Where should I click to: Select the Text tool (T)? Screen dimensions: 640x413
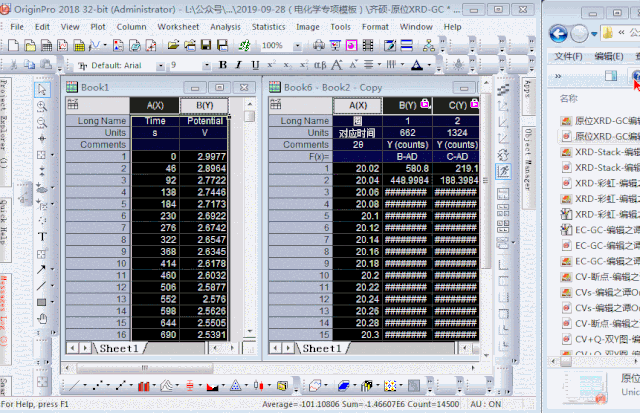tap(42, 236)
